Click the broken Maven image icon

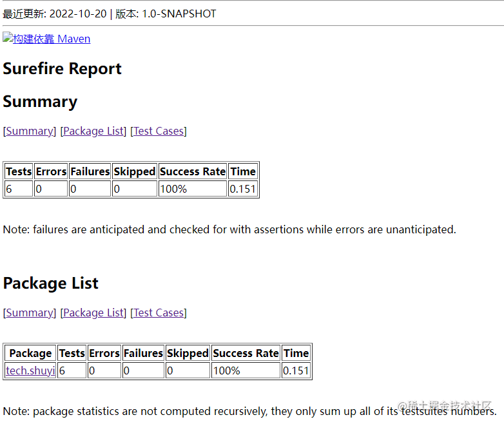8,37
